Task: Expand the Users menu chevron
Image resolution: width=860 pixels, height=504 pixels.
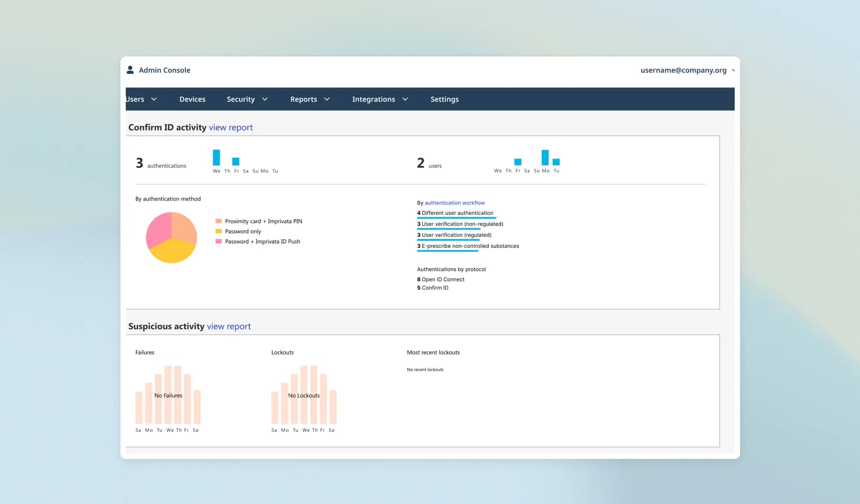Action: click(154, 99)
